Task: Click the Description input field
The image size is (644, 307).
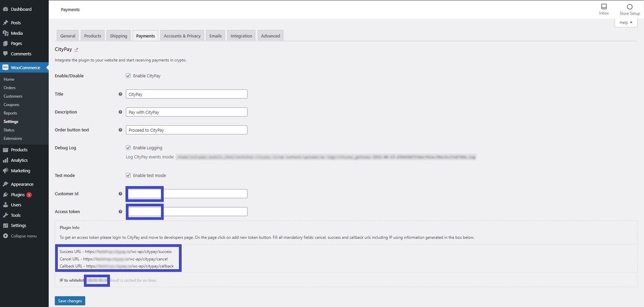Action: point(187,112)
